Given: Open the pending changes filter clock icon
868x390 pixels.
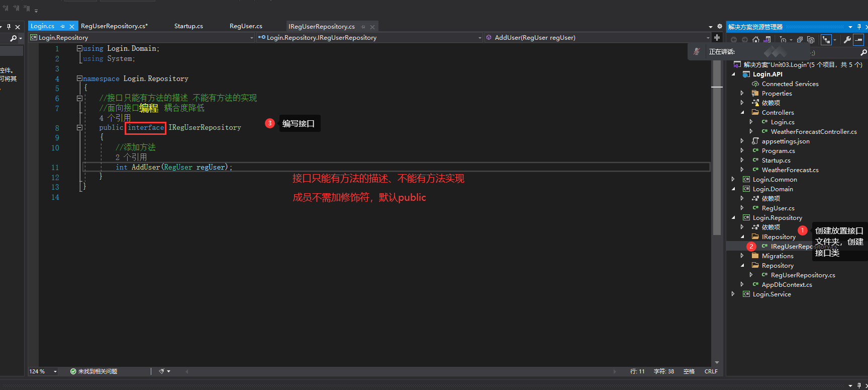Looking at the screenshot, I should coord(783,39).
